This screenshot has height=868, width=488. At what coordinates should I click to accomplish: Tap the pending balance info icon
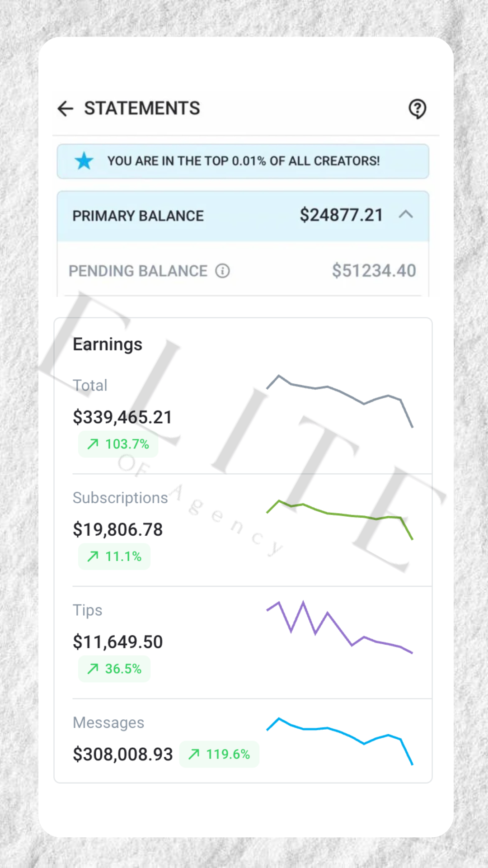tap(222, 271)
